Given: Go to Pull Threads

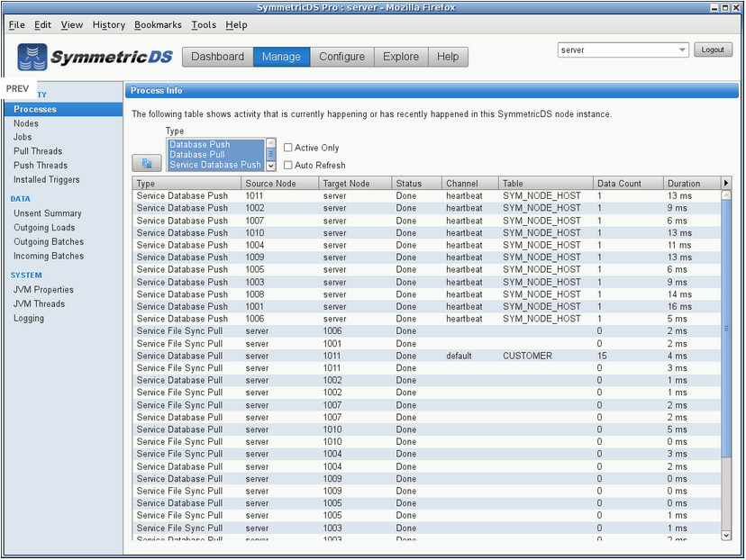Looking at the screenshot, I should point(38,151).
